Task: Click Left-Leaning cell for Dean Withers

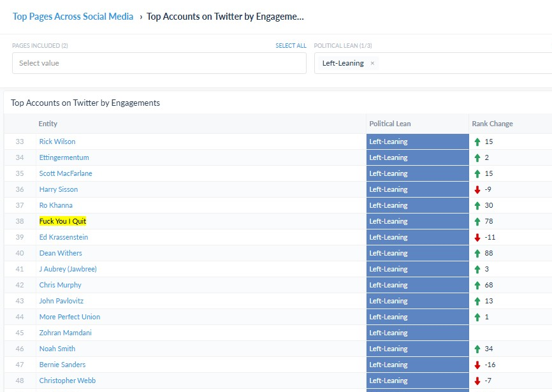Action: [418, 253]
